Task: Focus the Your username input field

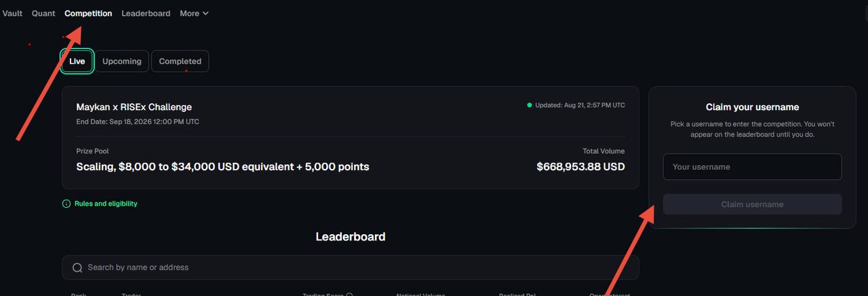Action: [x=752, y=167]
